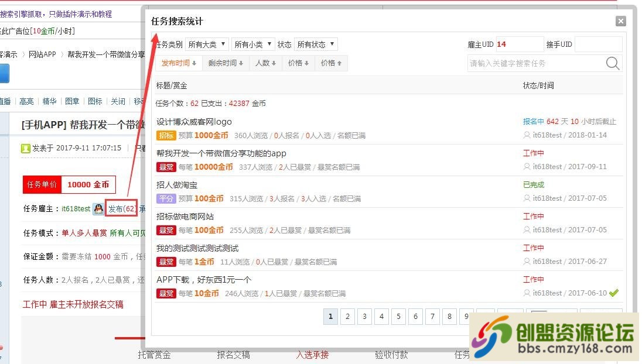Viewport: 642px width, 364px height.
Task: Sort by 人数
Action: (x=265, y=63)
